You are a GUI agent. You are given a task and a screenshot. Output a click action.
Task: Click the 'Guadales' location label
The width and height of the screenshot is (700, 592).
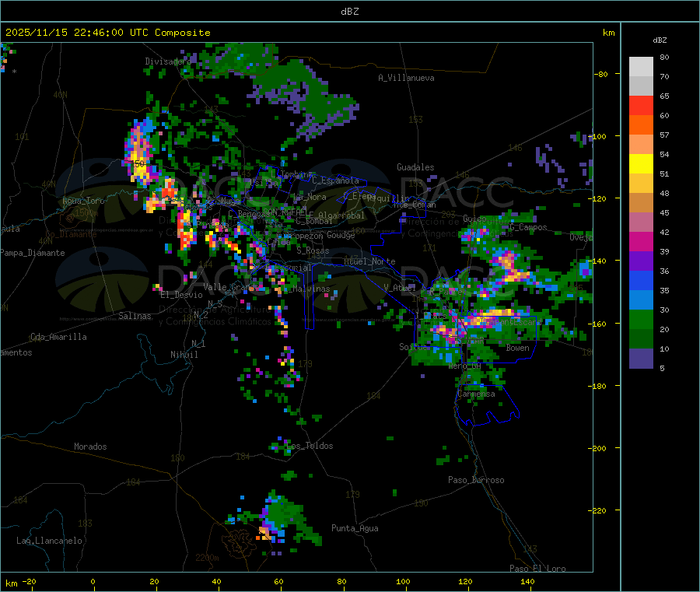(x=415, y=167)
